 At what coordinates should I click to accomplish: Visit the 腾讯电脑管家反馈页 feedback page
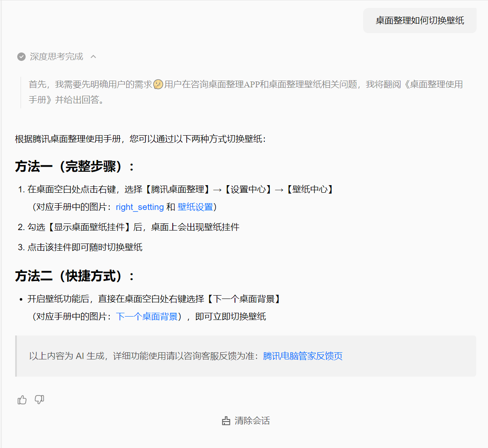coord(303,356)
